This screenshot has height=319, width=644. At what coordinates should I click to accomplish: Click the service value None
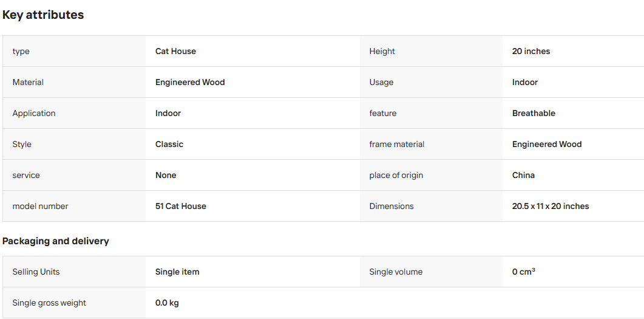[166, 175]
